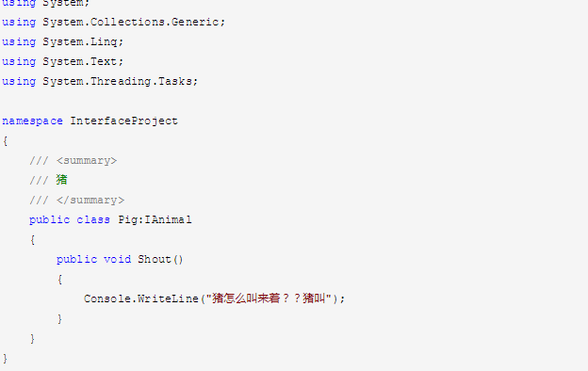Click the closing </summary> comment tag
The height and width of the screenshot is (371, 588).
[x=90, y=201]
